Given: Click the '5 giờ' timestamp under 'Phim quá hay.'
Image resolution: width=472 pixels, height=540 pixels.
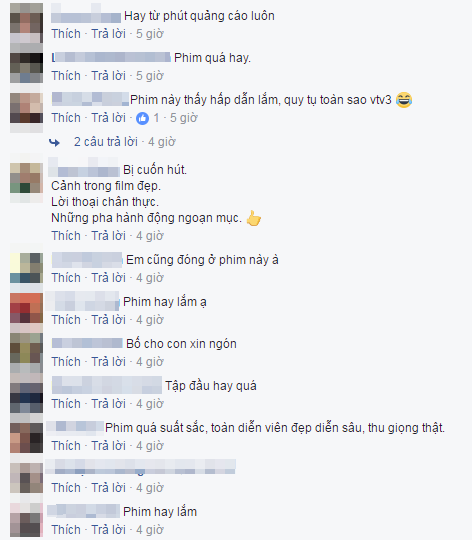Looking at the screenshot, I should coord(150,76).
